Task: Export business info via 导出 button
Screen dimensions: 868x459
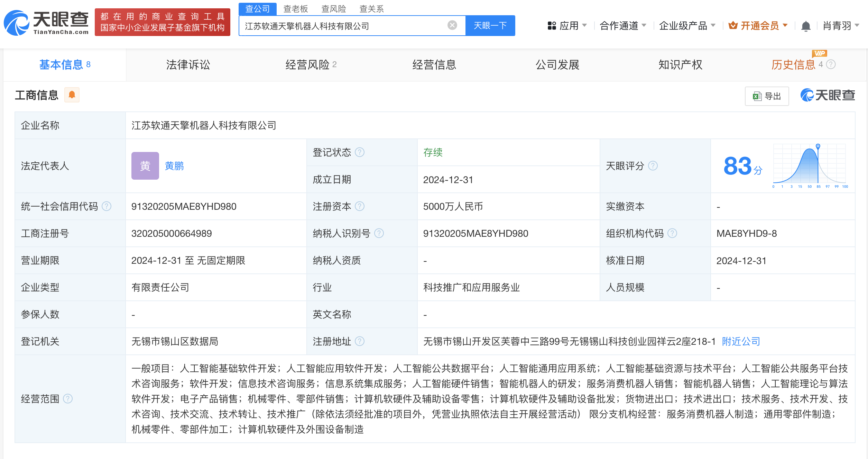Action: [x=767, y=96]
